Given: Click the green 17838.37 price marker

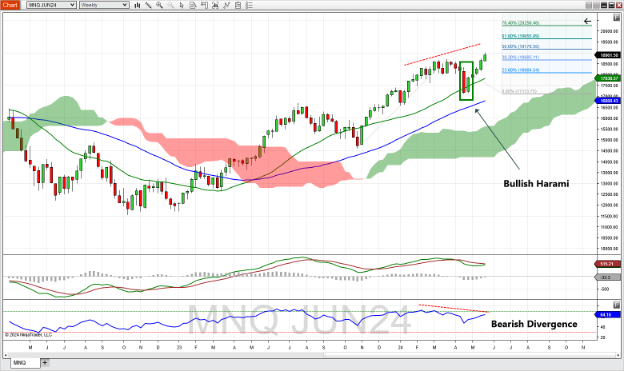Looking at the screenshot, I should (x=609, y=78).
